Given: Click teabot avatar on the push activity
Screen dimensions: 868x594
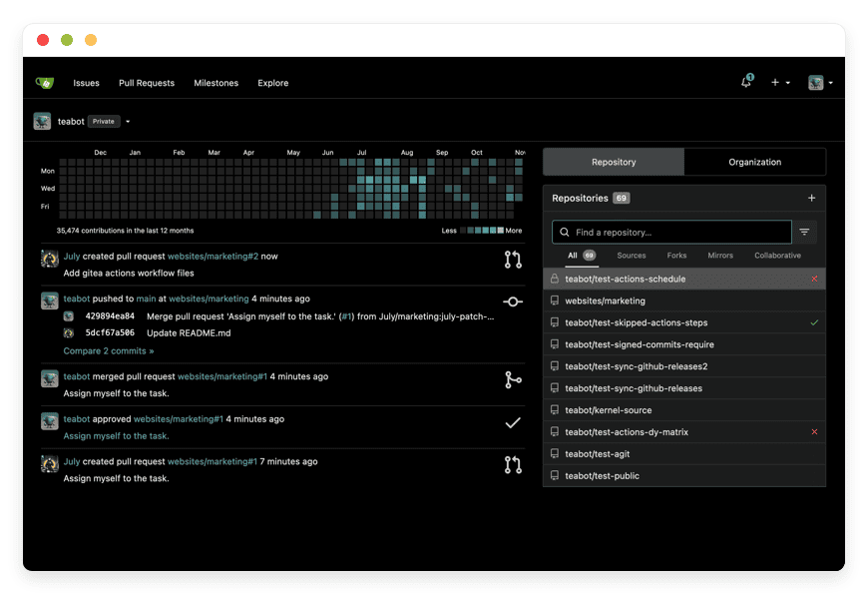Looking at the screenshot, I should coord(50,300).
